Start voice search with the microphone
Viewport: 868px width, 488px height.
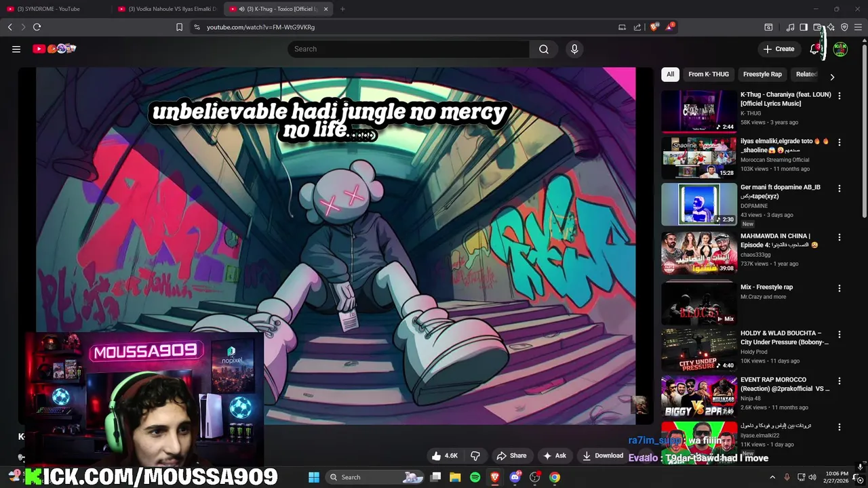tap(574, 49)
